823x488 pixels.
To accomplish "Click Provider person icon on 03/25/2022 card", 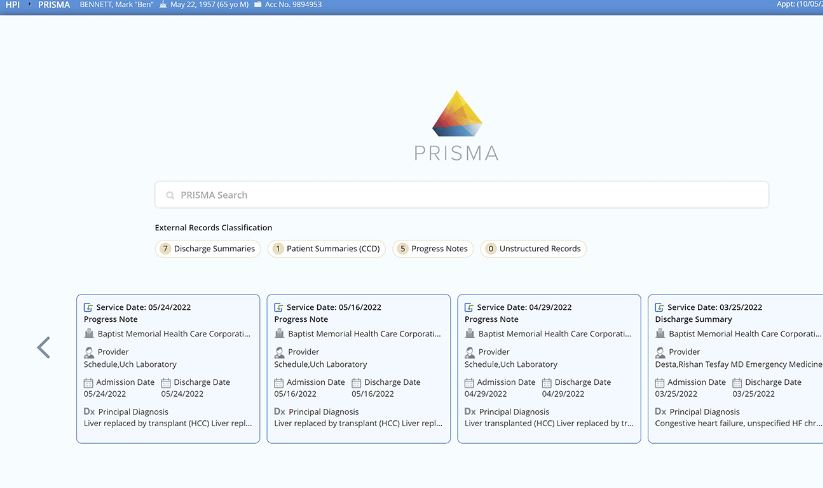I will (660, 352).
